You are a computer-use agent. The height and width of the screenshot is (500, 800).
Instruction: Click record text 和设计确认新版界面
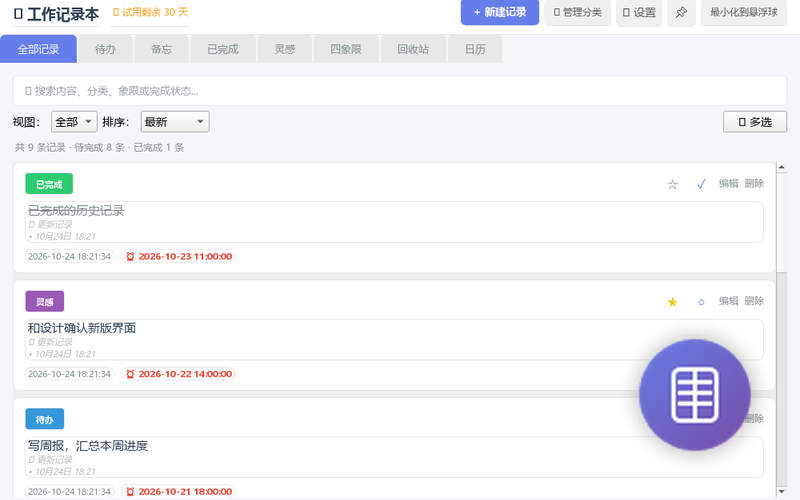(82, 328)
